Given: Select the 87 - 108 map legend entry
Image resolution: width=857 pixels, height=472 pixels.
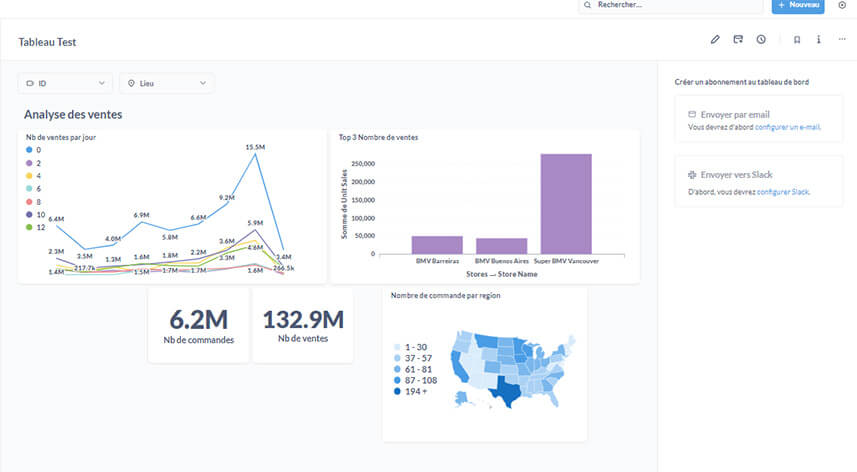Looking at the screenshot, I should coord(415,380).
